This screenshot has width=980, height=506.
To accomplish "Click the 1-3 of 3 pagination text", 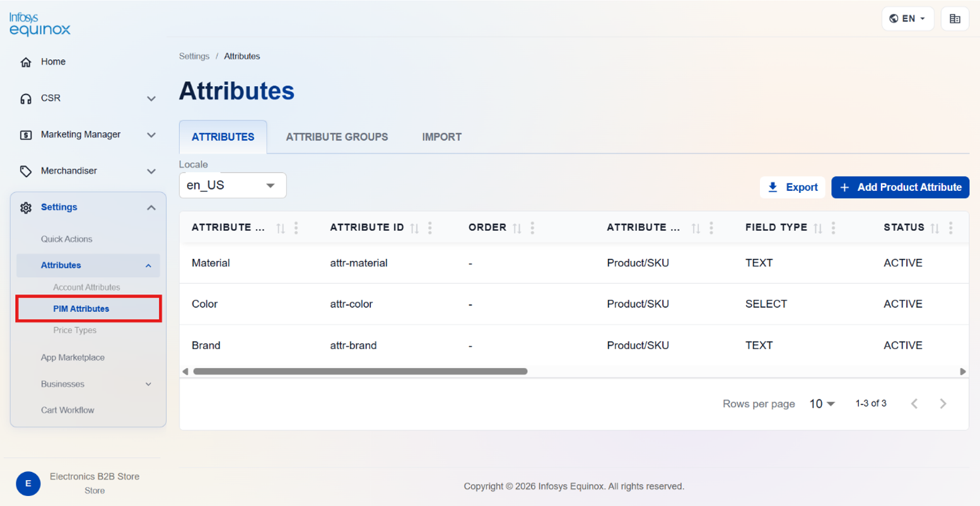I will click(x=871, y=403).
